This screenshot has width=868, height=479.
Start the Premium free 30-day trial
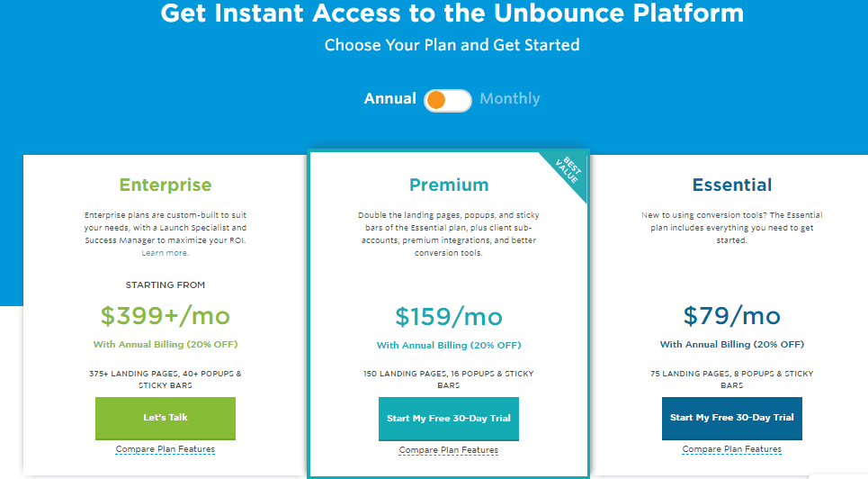pyautogui.click(x=449, y=419)
